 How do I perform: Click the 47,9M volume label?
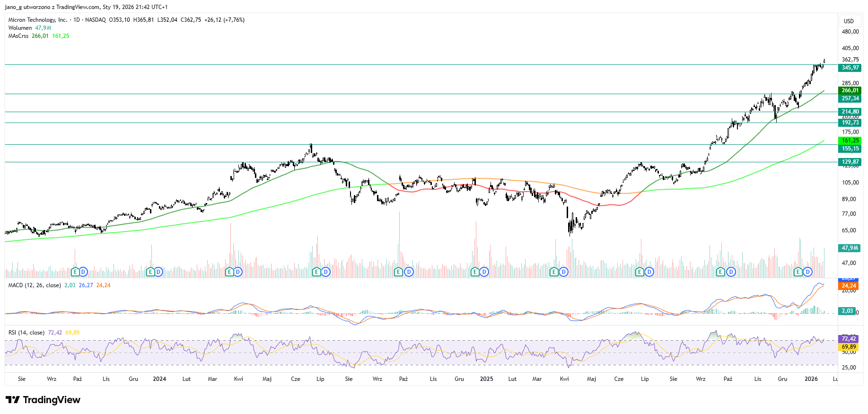coord(850,248)
